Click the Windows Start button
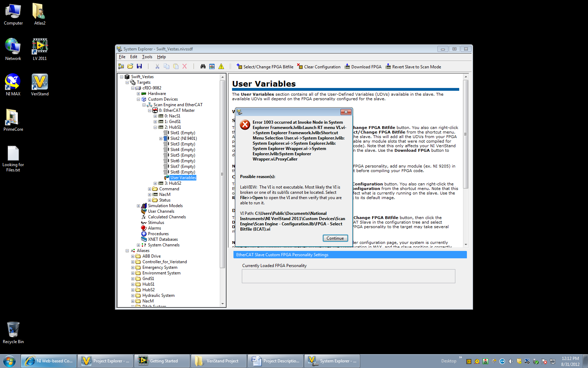The height and width of the screenshot is (368, 588). point(9,361)
